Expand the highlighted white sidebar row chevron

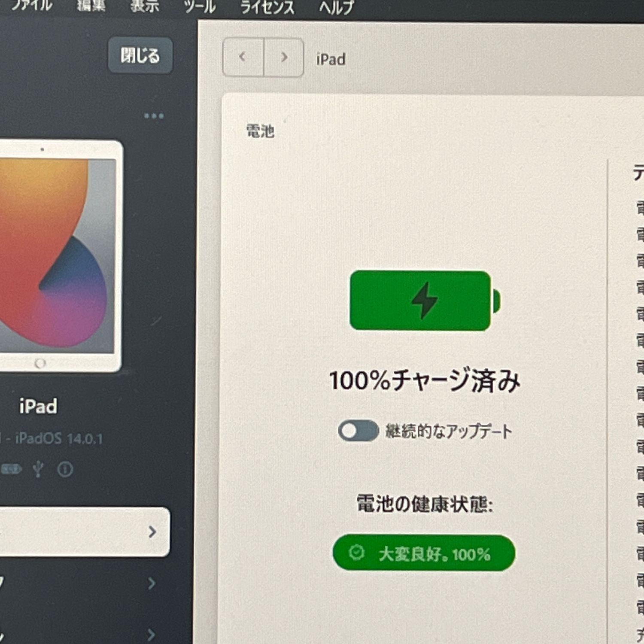tap(152, 532)
